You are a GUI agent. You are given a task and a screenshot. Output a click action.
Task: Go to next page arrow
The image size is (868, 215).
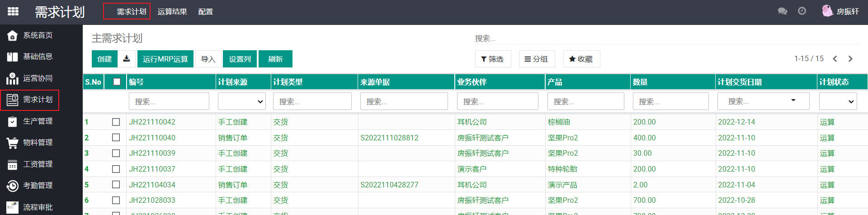850,59
